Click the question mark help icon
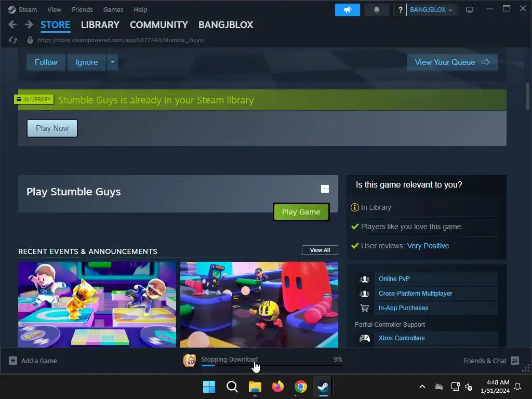The height and width of the screenshot is (399, 532). (401, 10)
